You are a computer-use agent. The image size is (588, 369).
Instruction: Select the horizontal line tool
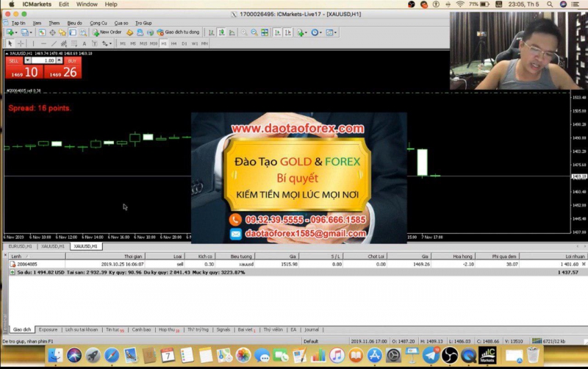click(43, 43)
